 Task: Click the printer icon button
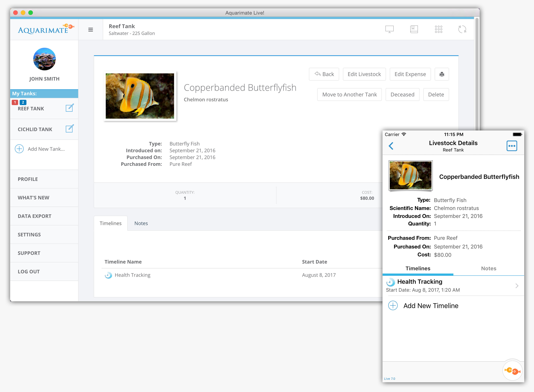(442, 74)
